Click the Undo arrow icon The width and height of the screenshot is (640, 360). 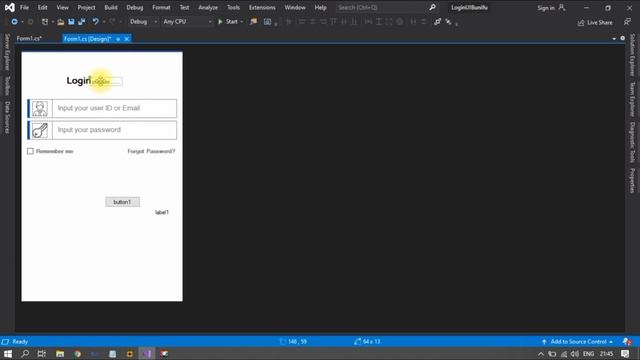(95, 22)
